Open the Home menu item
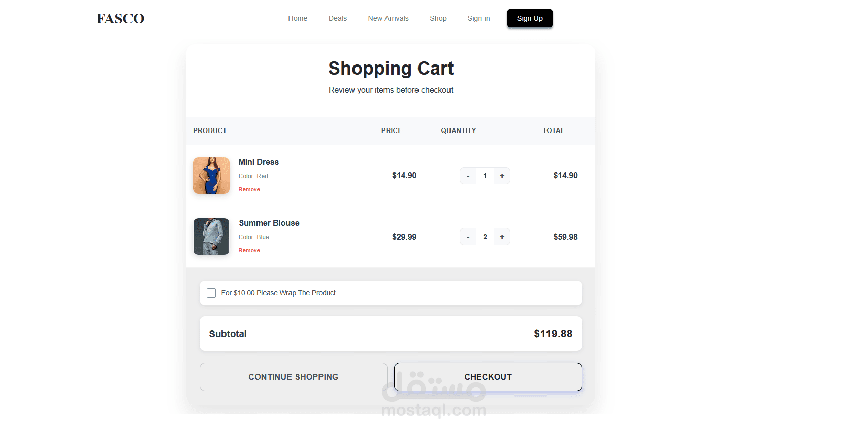The image size is (868, 428). (298, 19)
